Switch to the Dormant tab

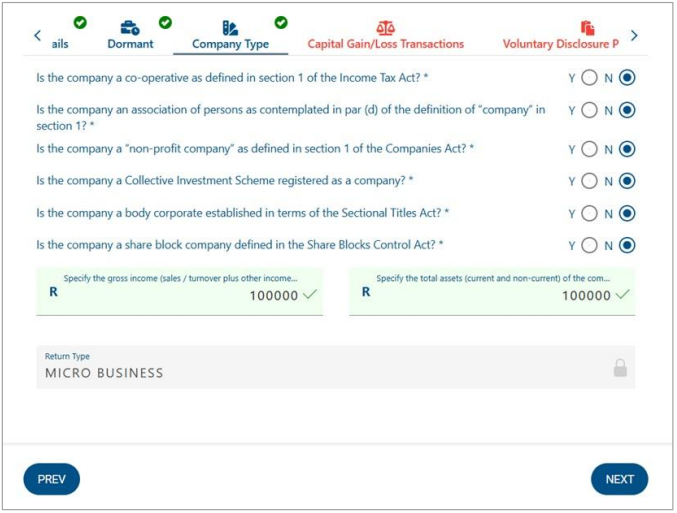coord(130,44)
